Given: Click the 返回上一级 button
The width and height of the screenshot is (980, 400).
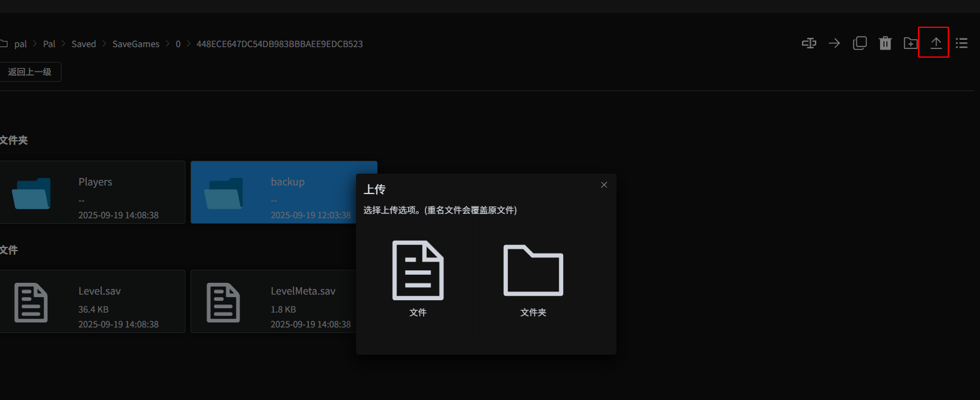Looking at the screenshot, I should pos(30,72).
